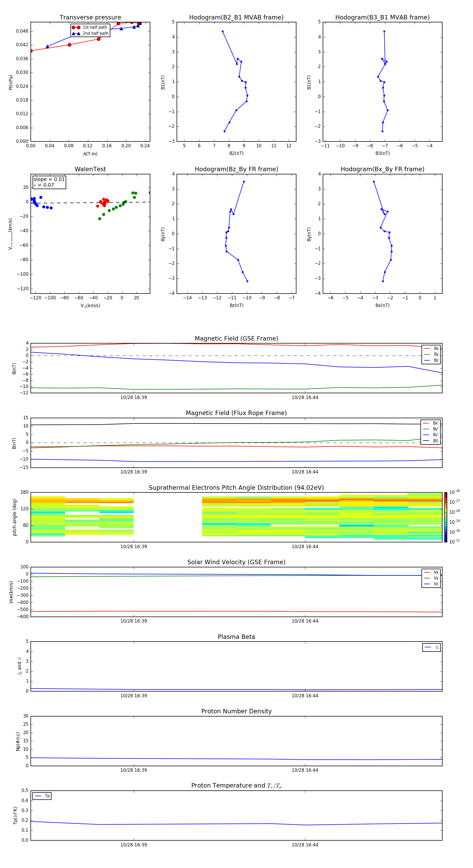
Task: Click the red Vx line in velocity plot
Action: (236, 611)
